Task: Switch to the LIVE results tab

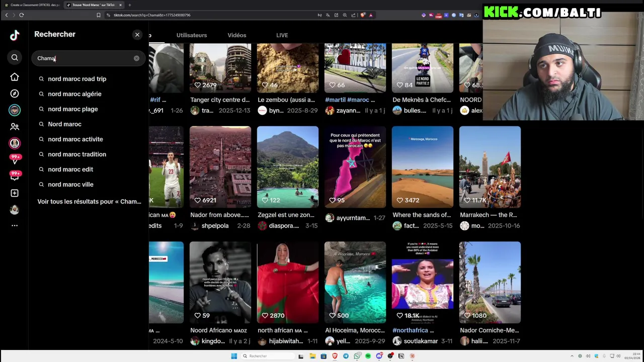Action: pyautogui.click(x=282, y=35)
